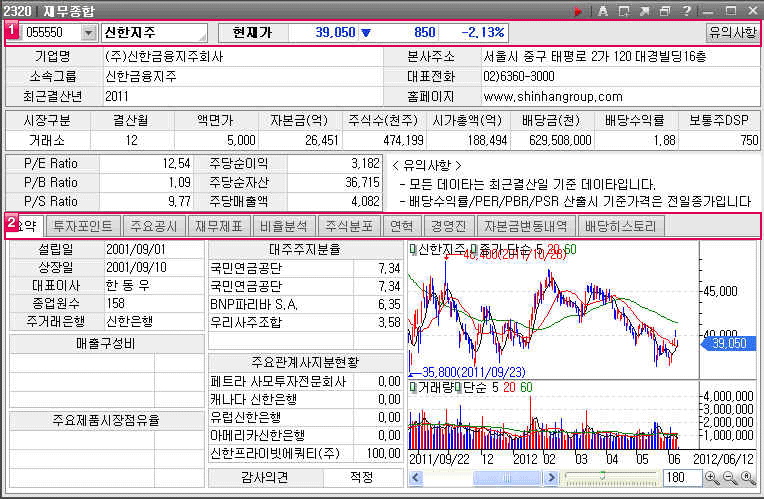Click the 액면가 value 5,000
The width and height of the screenshot is (764, 499).
(241, 140)
